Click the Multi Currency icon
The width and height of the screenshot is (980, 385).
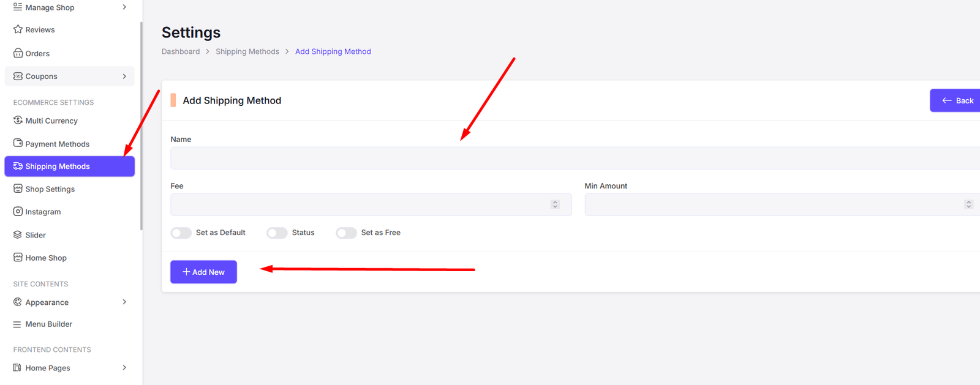point(18,121)
